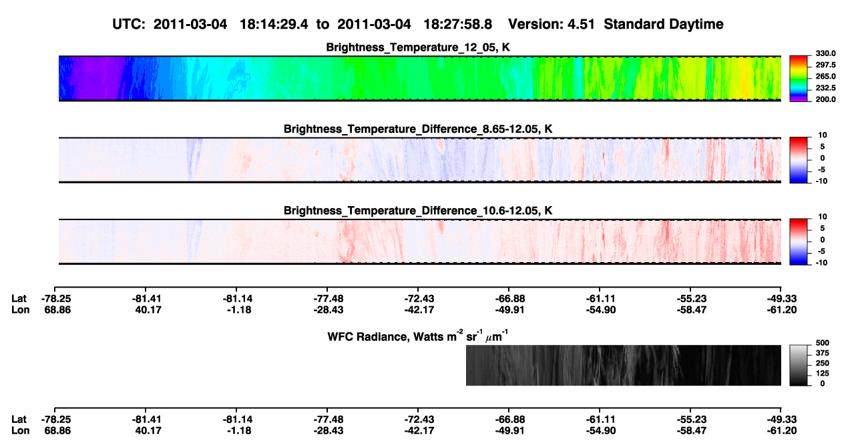Click the Version: 4.51 Standard Daytime text
The image size is (868, 445).
click(616, 24)
